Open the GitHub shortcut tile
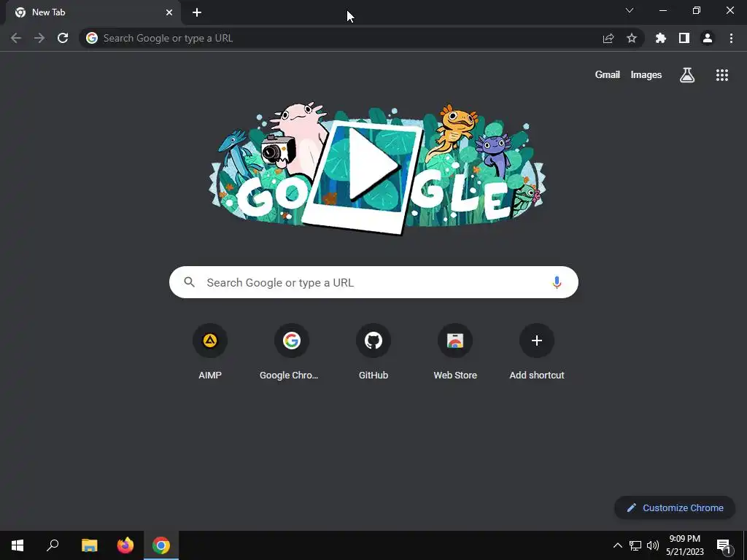747x560 pixels. click(x=373, y=351)
